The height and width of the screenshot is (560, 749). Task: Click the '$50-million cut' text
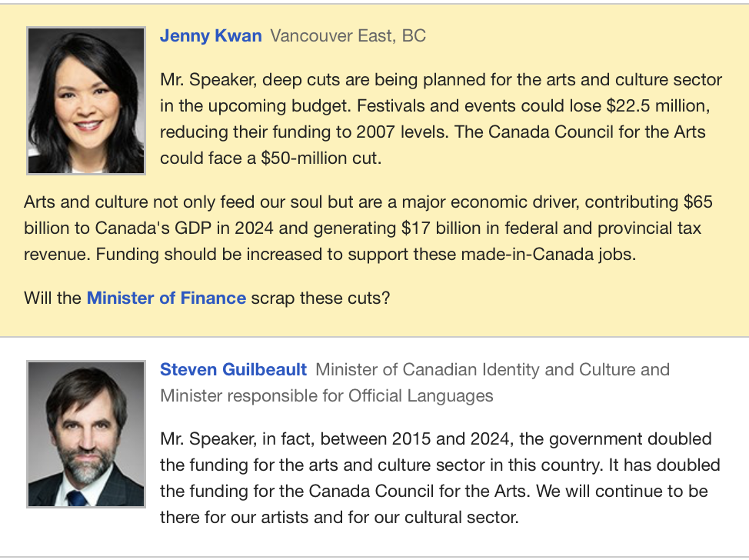pyautogui.click(x=319, y=158)
